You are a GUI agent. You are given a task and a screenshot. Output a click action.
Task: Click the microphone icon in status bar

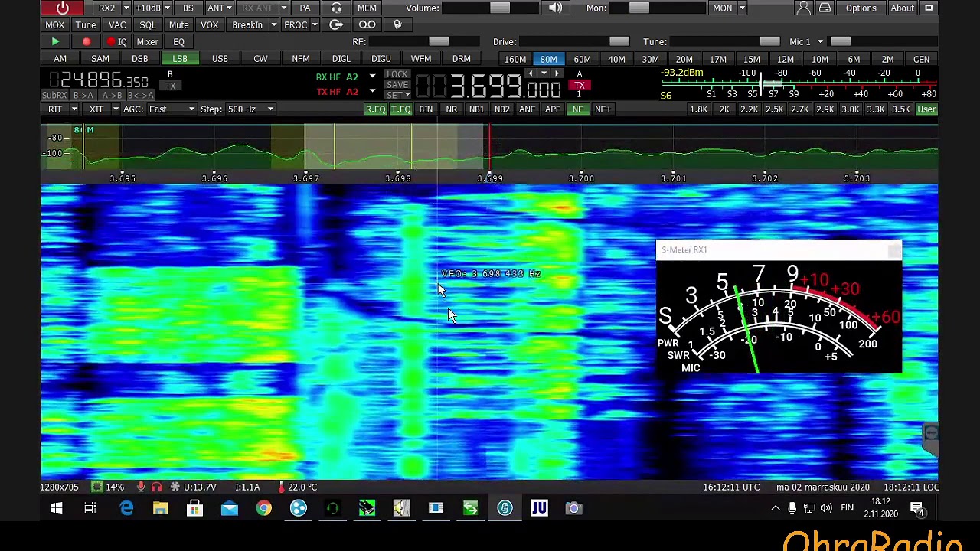coord(141,487)
